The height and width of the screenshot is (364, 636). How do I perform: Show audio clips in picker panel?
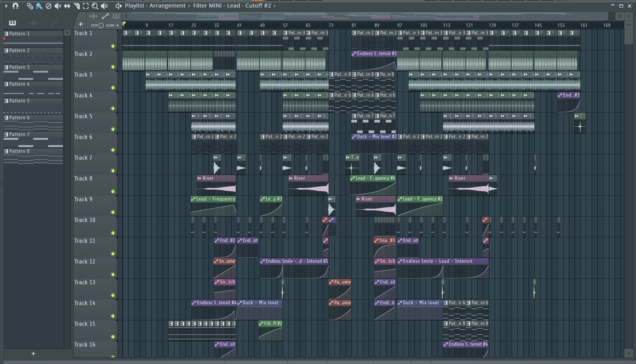(x=33, y=23)
